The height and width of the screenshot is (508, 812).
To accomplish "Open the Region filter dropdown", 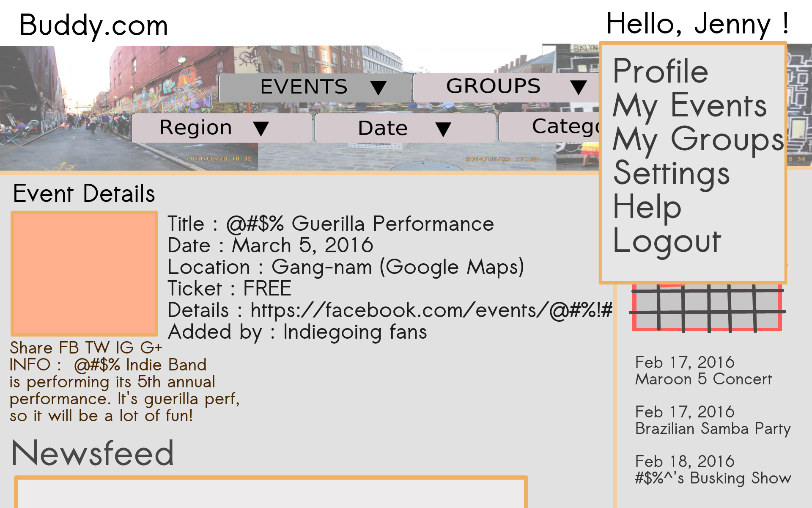I will [x=221, y=128].
